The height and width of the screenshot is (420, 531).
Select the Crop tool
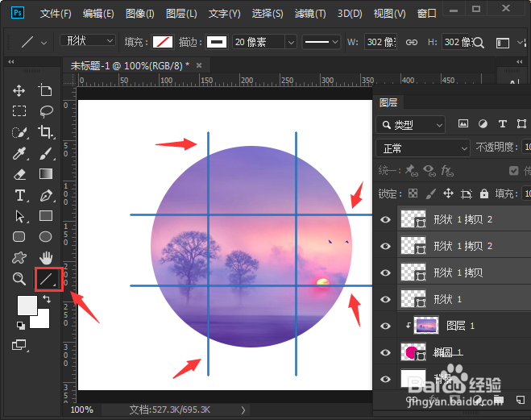(46, 132)
